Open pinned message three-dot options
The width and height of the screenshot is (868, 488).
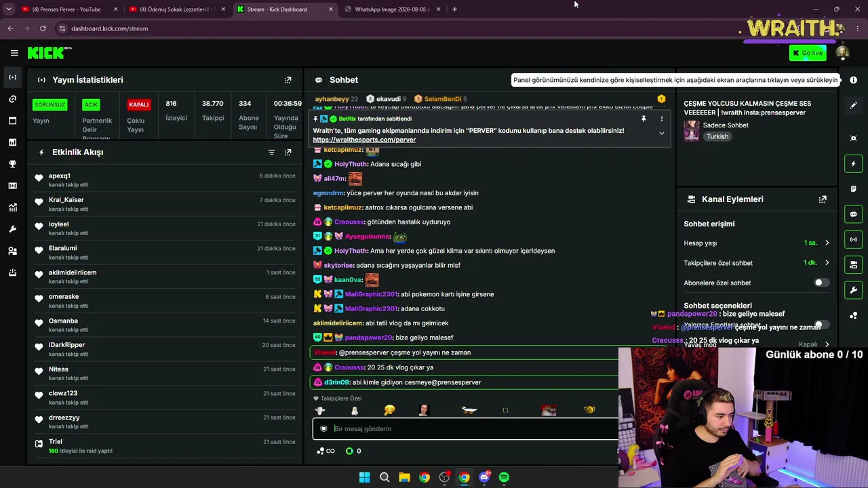[662, 119]
